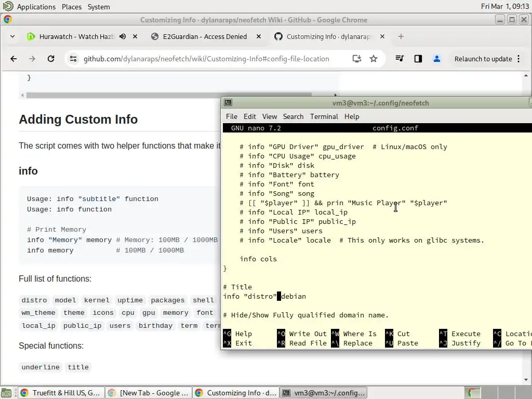Click page scrollbar up arrow

pyautogui.click(x=526, y=76)
